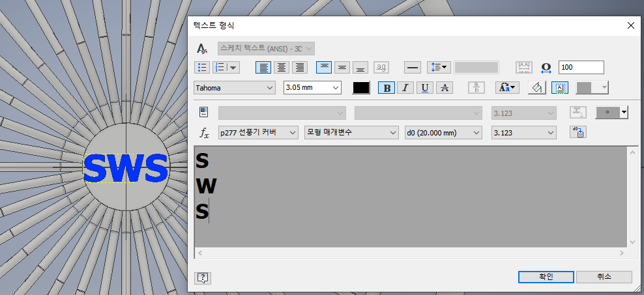This screenshot has width=644, height=295.
Task: Toggle the text box border icon
Action: point(560,88)
